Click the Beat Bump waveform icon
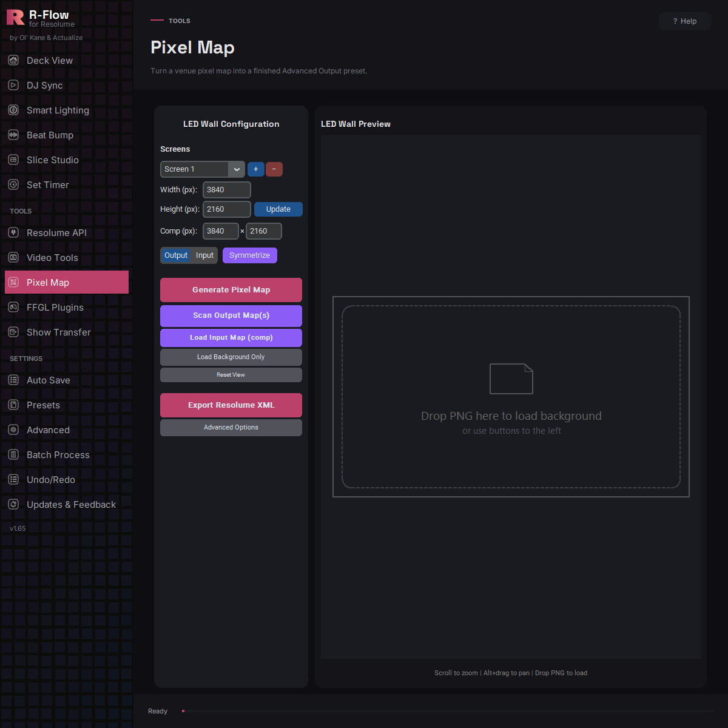Image resolution: width=728 pixels, height=728 pixels. coord(13,135)
